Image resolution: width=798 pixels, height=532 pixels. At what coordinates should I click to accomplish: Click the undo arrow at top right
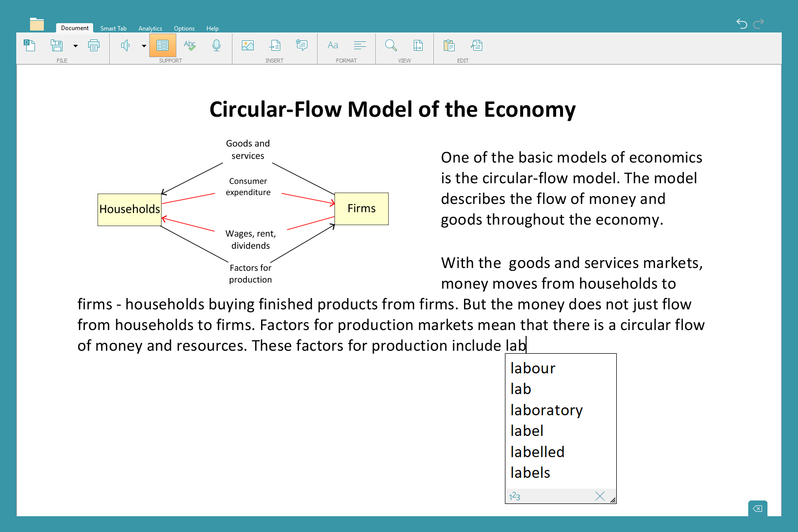coord(741,24)
